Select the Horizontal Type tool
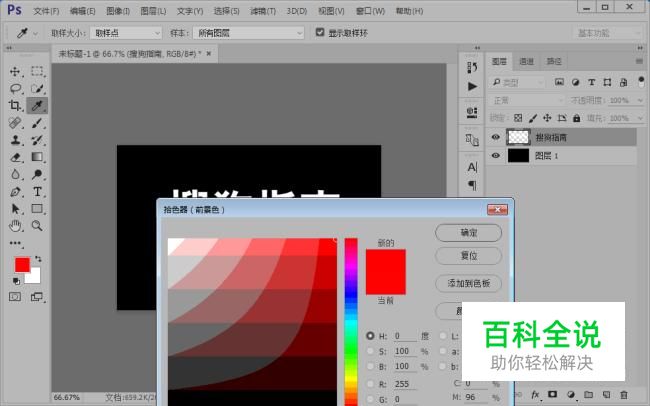The width and height of the screenshot is (650, 406). click(x=37, y=192)
